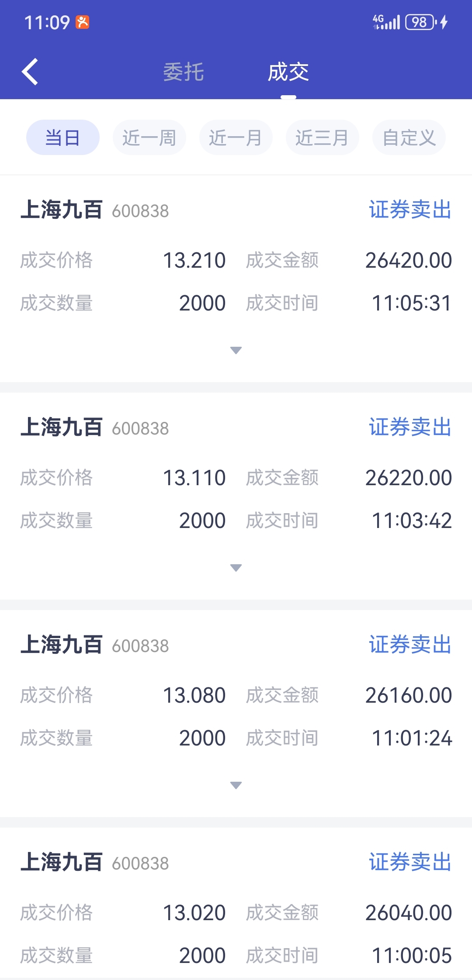Choose the 近一月 filter chip
The height and width of the screenshot is (980, 472).
click(236, 138)
